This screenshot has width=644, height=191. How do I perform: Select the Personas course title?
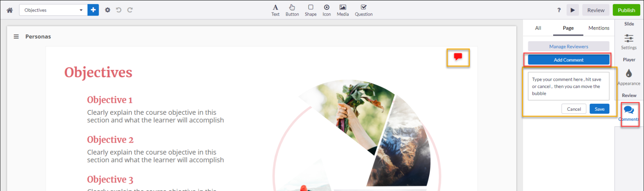click(x=38, y=36)
